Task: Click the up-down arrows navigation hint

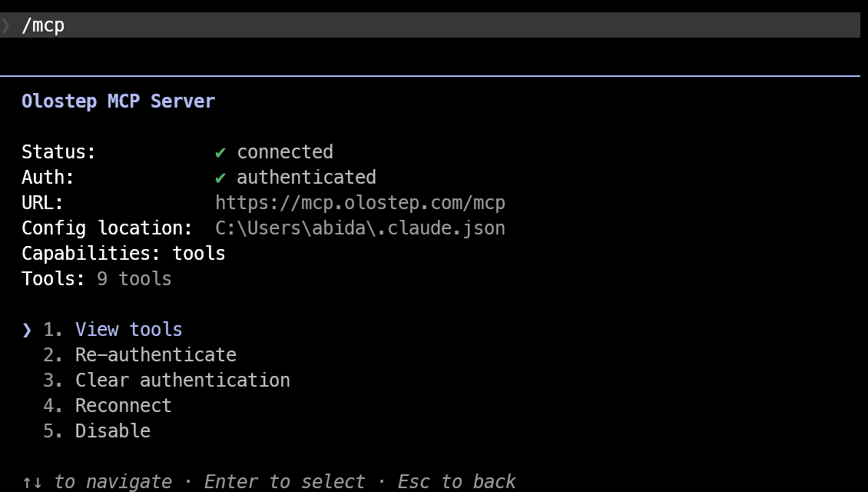Action: [x=31, y=482]
